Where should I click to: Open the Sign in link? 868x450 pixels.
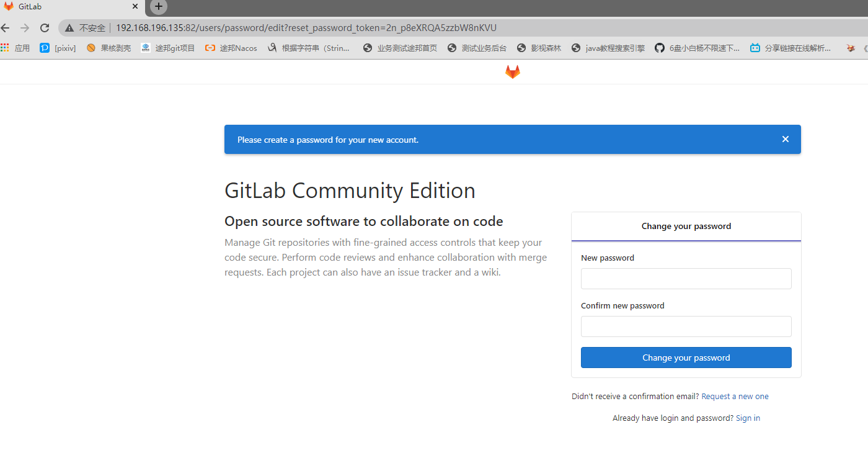(x=748, y=418)
